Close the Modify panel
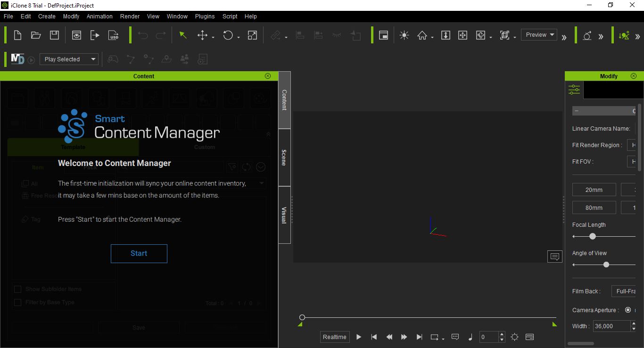 point(634,76)
